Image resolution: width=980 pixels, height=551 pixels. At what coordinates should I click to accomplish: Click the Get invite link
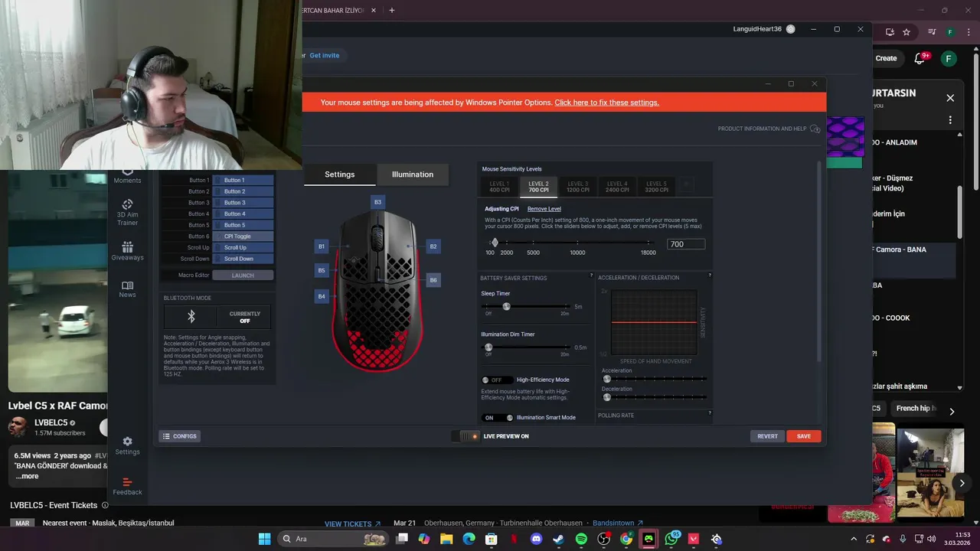325,55
